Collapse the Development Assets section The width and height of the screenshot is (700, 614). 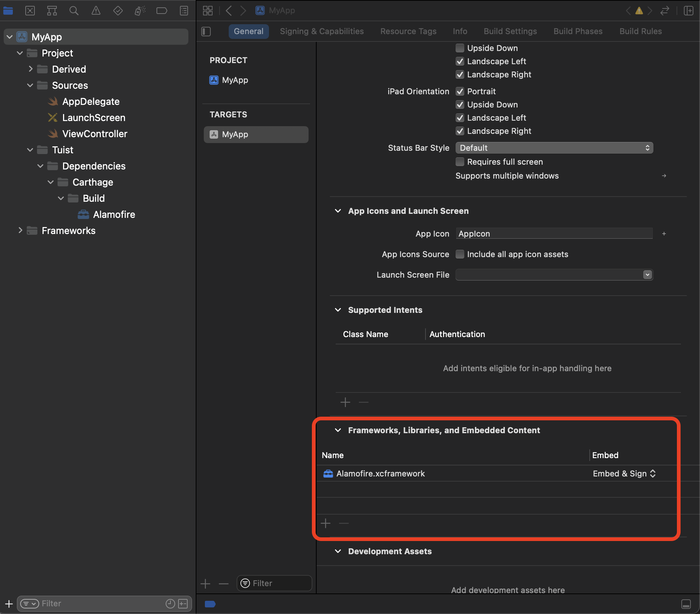[338, 551]
